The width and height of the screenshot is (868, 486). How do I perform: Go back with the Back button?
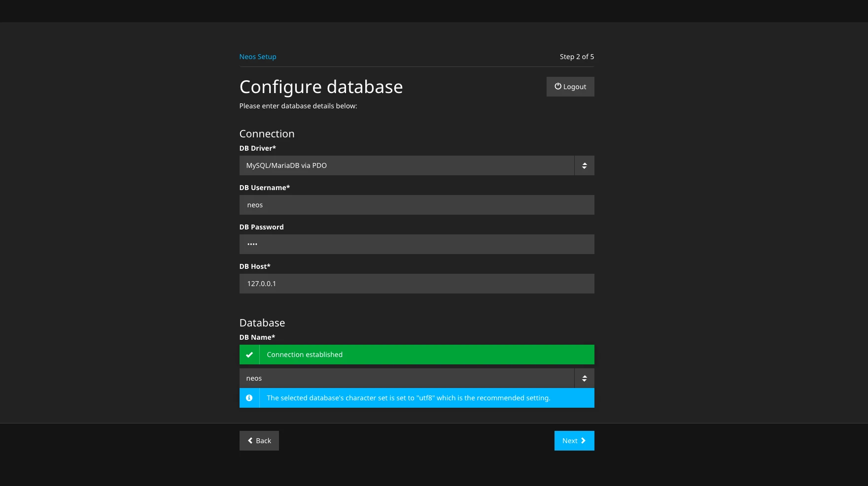(x=259, y=441)
